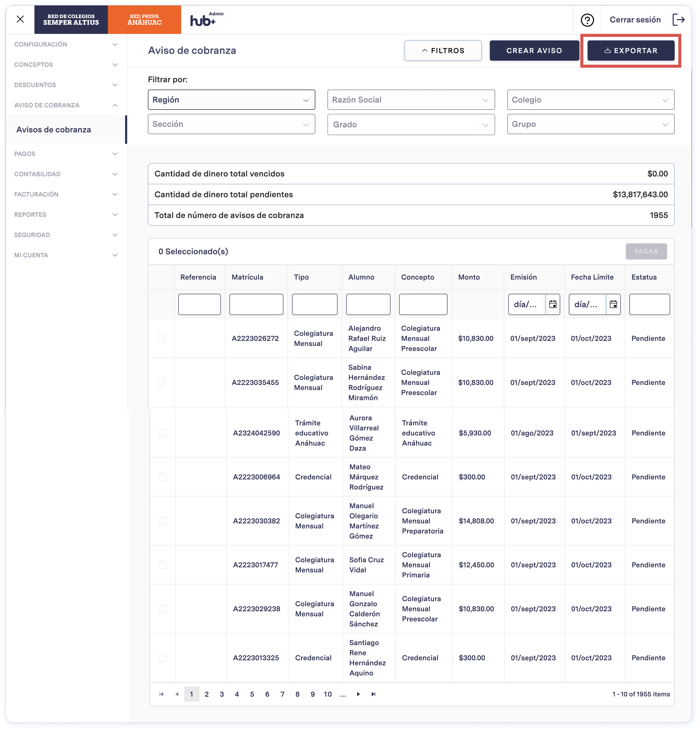Image resolution: width=700 pixels, height=731 pixels.
Task: Expand the Descuentos sidebar section
Action: 66,85
